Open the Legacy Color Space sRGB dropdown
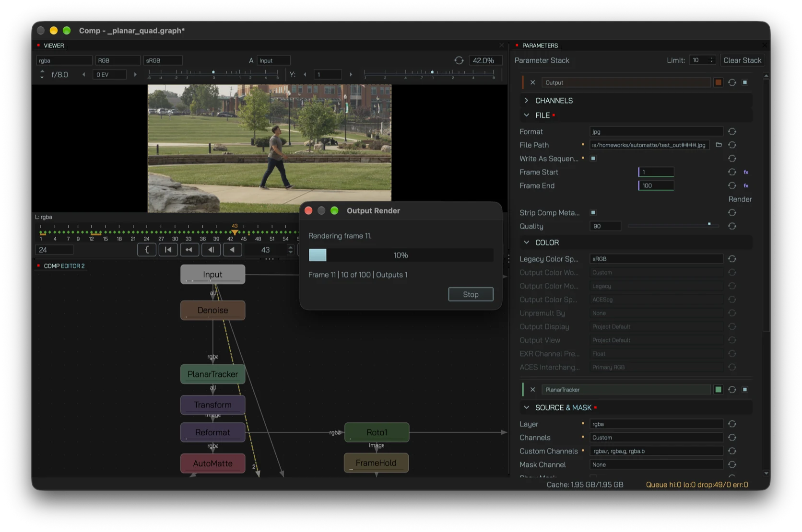Screen dimensions: 802x532 coord(656,259)
